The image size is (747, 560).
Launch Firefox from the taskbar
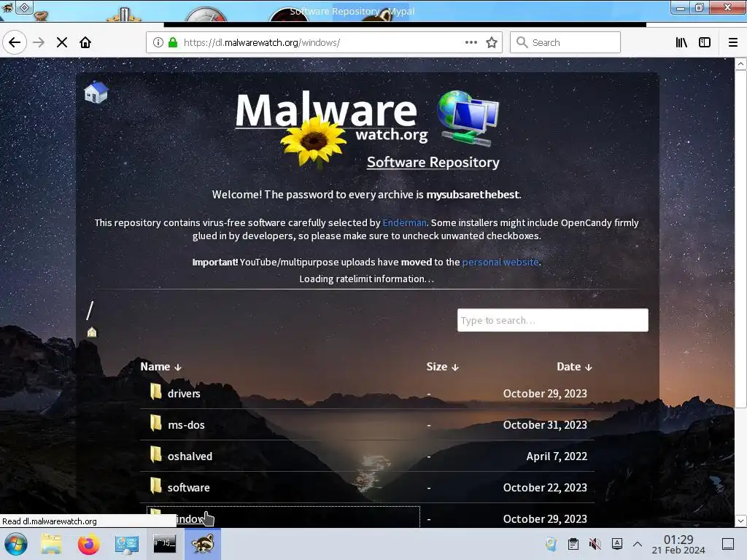pyautogui.click(x=88, y=544)
